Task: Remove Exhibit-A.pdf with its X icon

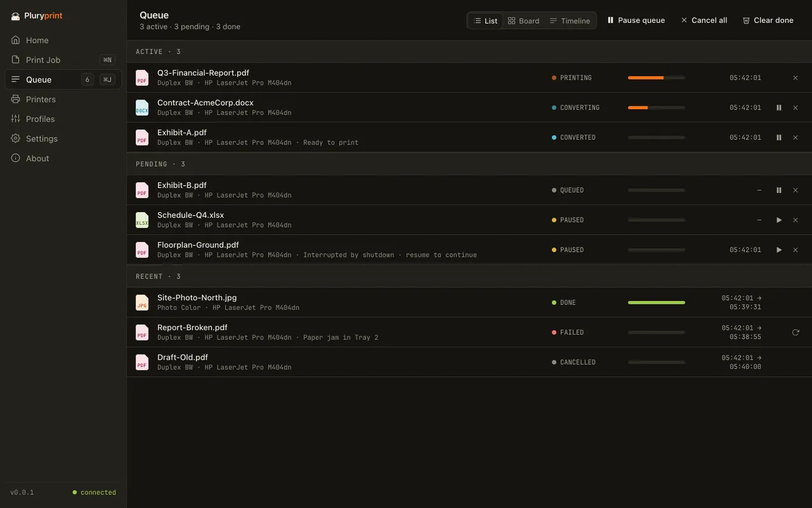Action: pos(796,137)
